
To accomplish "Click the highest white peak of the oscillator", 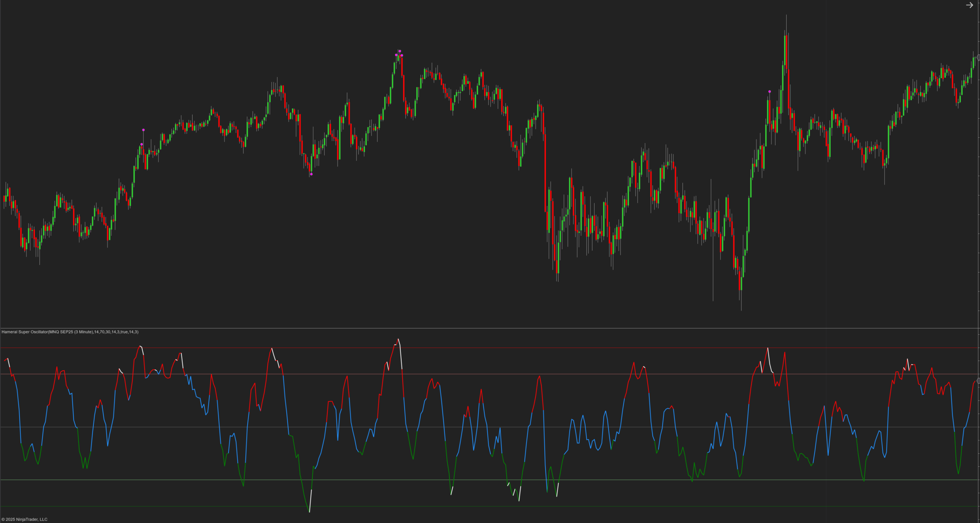I will point(399,340).
